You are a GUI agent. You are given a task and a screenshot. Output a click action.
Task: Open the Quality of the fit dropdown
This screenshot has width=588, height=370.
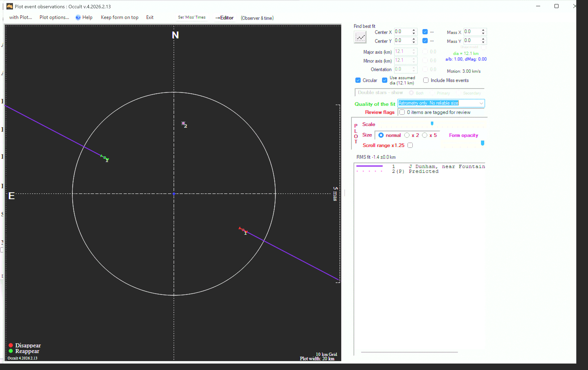point(481,103)
